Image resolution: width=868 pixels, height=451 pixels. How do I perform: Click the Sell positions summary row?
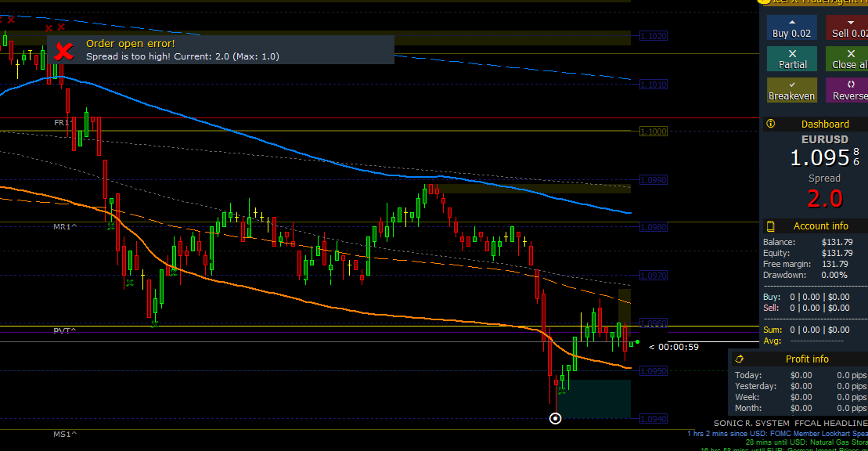coord(806,308)
